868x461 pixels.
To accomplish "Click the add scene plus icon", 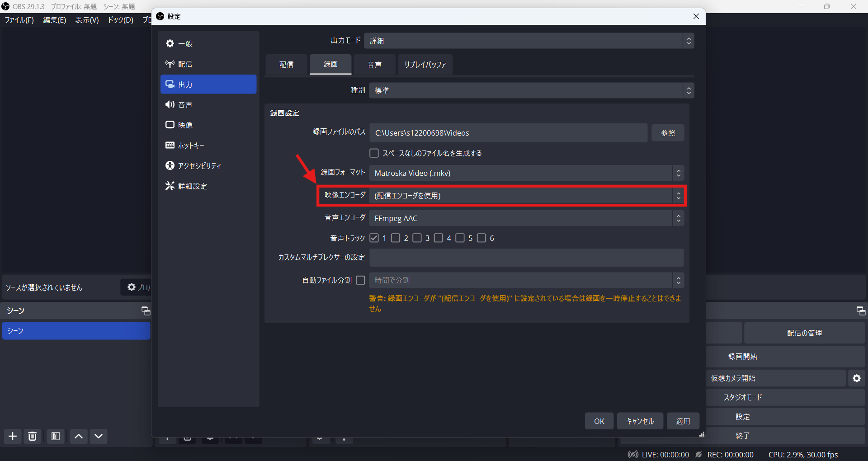I will (x=13, y=436).
